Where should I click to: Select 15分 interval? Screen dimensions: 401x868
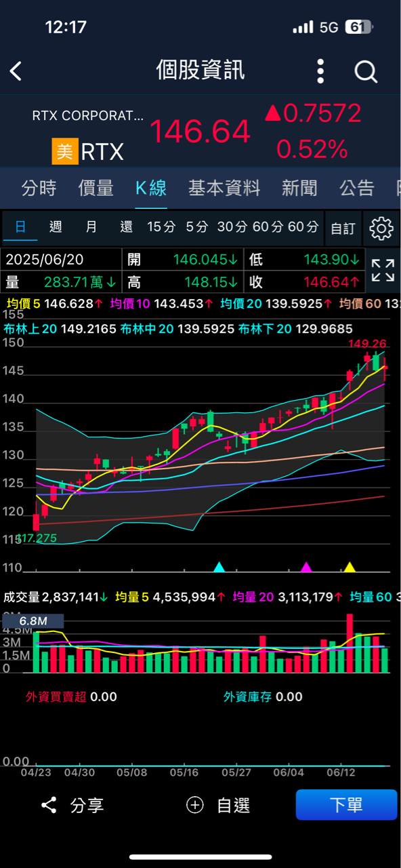pyautogui.click(x=161, y=226)
